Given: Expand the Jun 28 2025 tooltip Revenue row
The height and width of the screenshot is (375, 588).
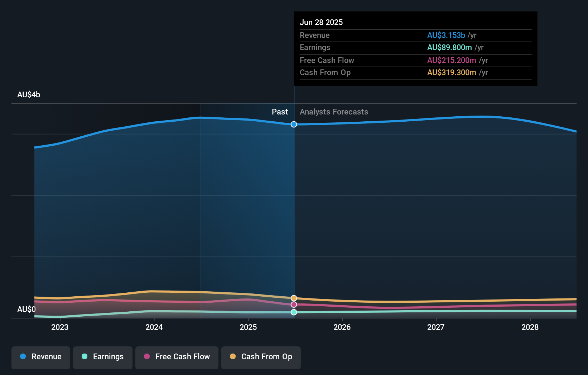Looking at the screenshot, I should (415, 35).
